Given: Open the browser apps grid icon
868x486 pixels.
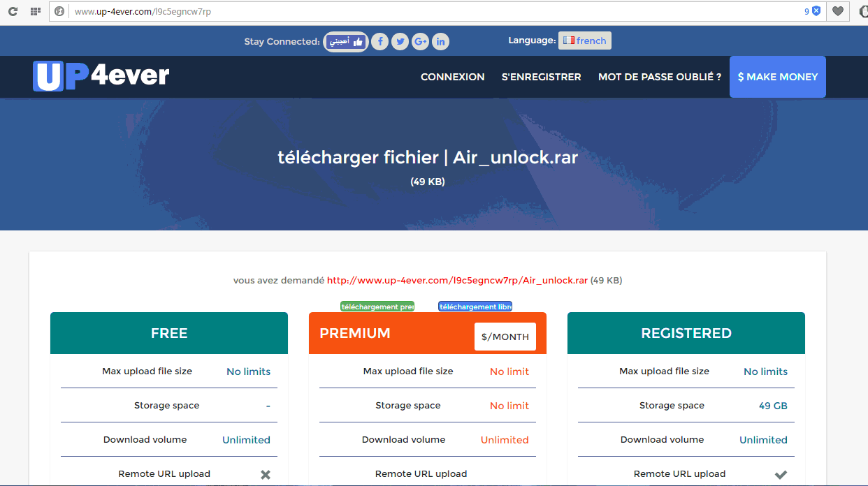Looking at the screenshot, I should (35, 11).
